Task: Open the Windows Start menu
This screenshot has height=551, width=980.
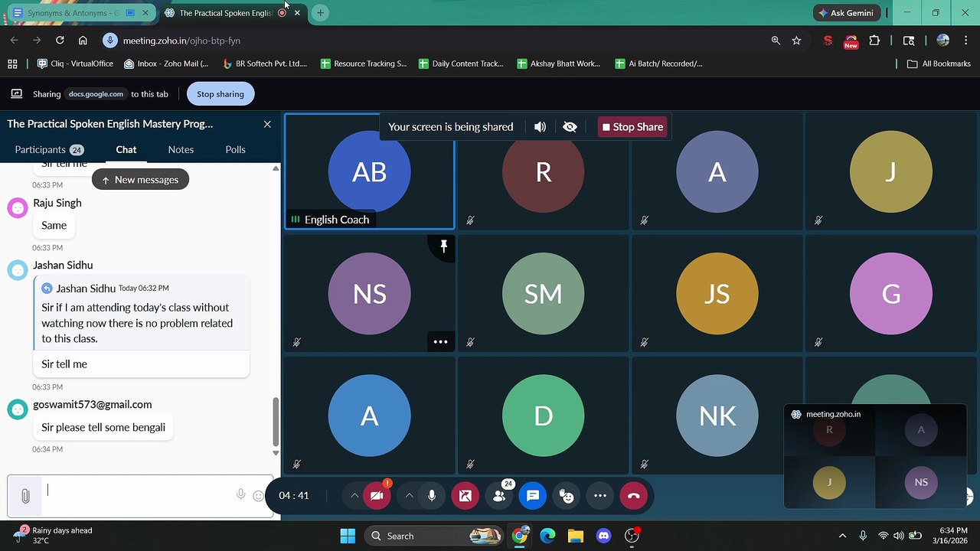Action: point(347,536)
